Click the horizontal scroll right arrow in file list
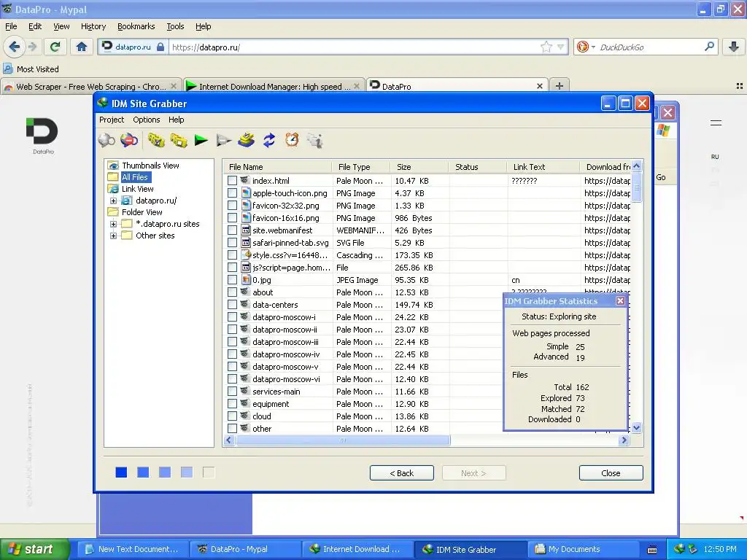Viewport: 747px width, 560px height. pyautogui.click(x=624, y=440)
